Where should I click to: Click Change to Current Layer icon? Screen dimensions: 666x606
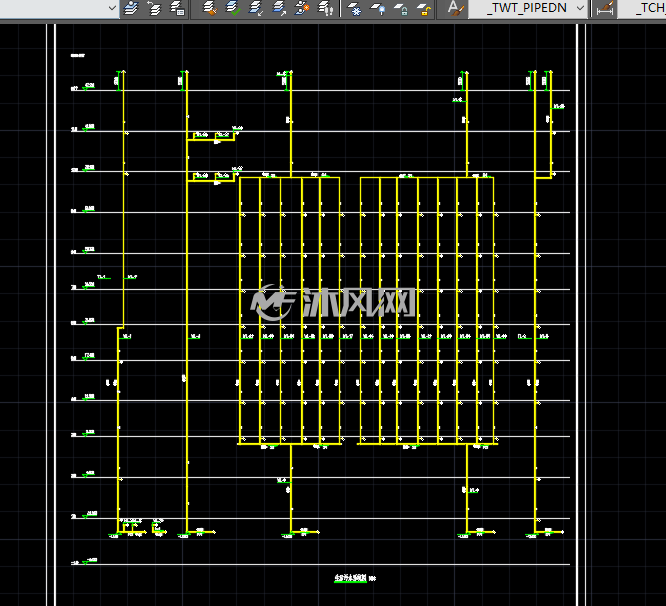pyautogui.click(x=233, y=8)
